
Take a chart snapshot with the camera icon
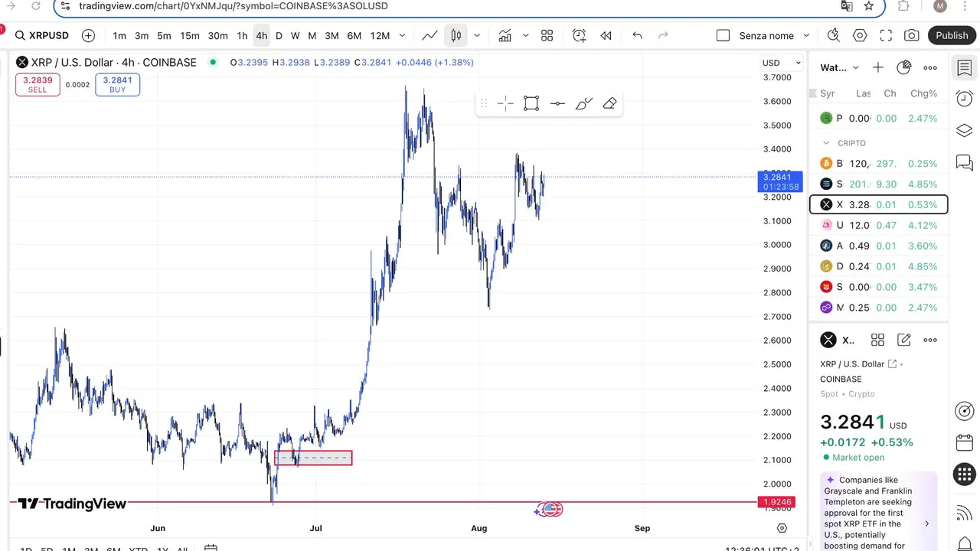click(x=911, y=35)
